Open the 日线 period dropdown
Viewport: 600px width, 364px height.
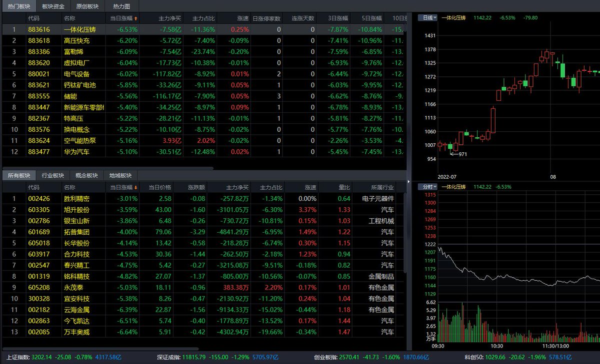[428, 17]
